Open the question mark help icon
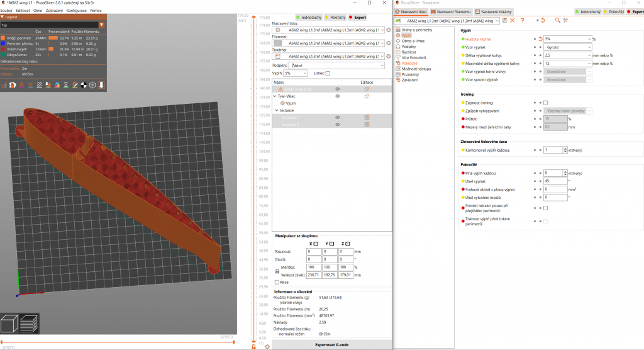644x350 pixels. coord(522,21)
